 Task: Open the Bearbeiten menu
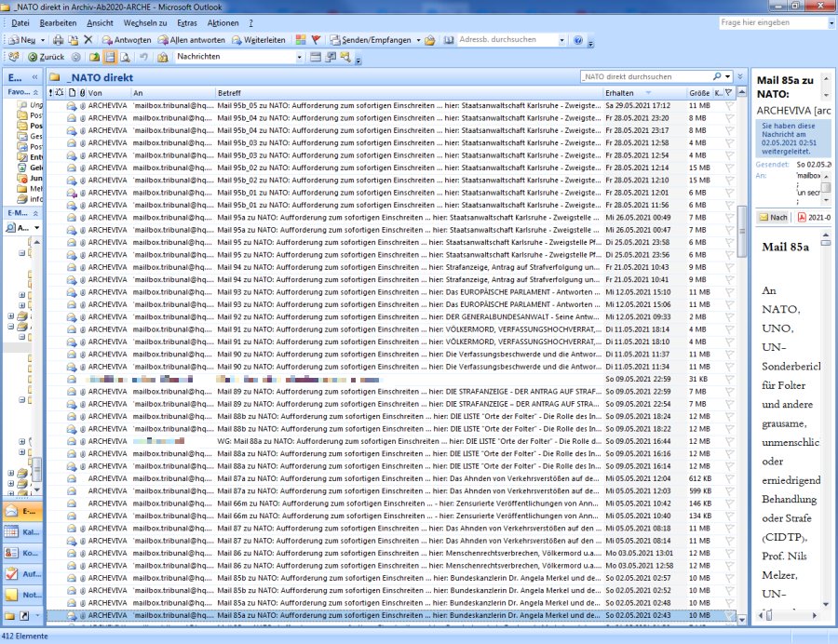(58, 23)
